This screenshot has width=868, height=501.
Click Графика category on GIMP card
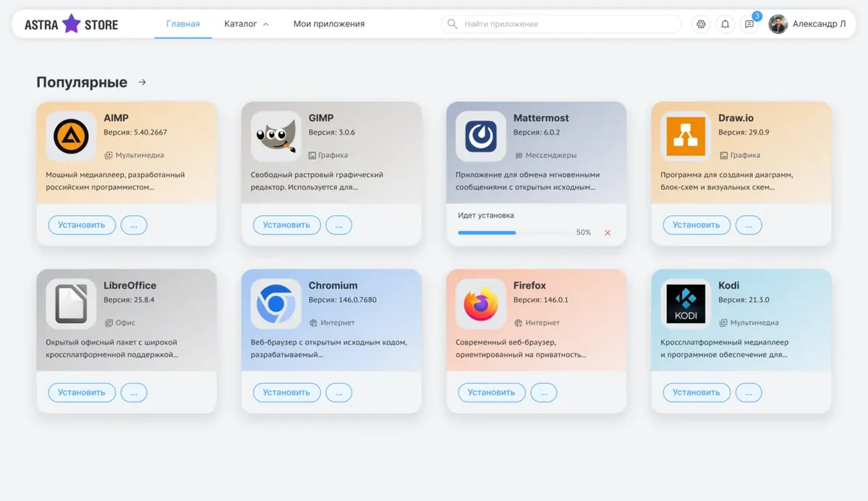point(328,155)
